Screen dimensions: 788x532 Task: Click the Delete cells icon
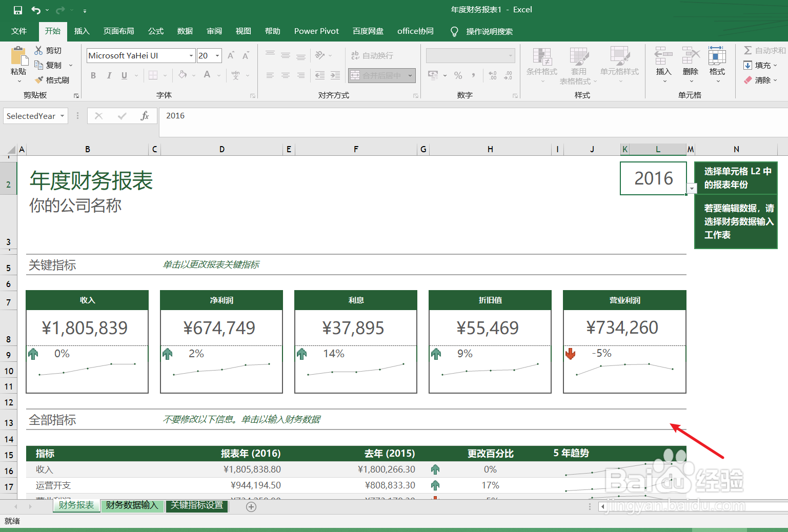coord(691,55)
